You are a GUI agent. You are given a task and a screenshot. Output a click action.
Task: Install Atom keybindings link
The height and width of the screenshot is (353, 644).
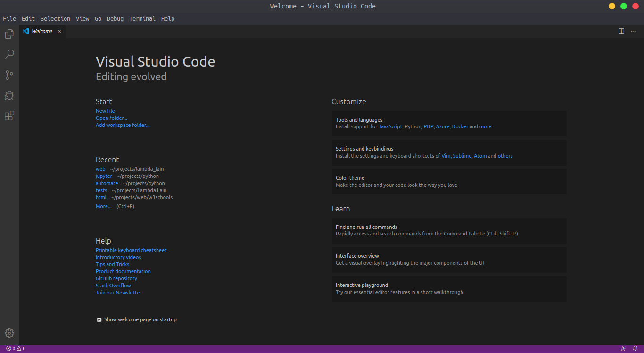[480, 156]
